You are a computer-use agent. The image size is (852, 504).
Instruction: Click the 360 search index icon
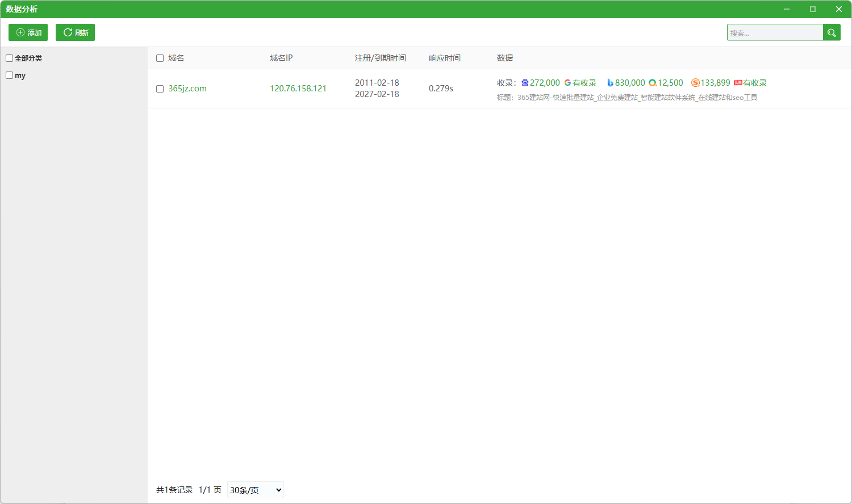(653, 83)
